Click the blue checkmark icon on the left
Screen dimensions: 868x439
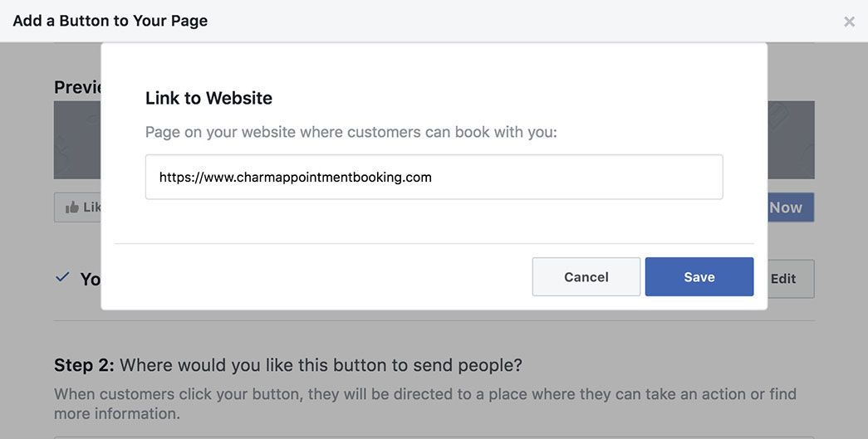(62, 277)
